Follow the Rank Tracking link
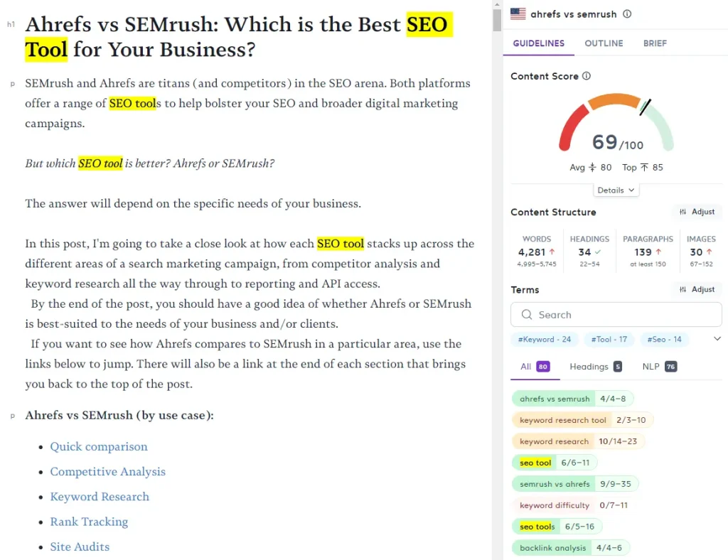 click(89, 522)
